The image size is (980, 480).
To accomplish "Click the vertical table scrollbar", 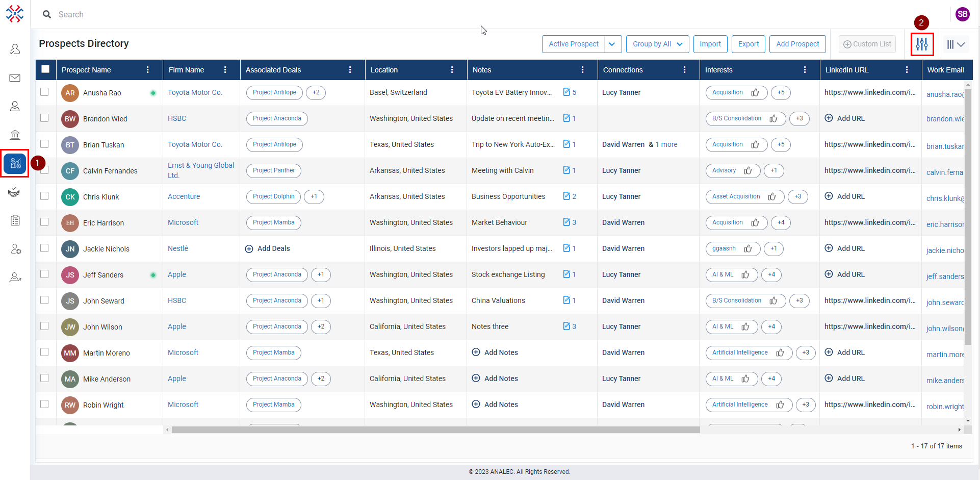I will pos(968,217).
